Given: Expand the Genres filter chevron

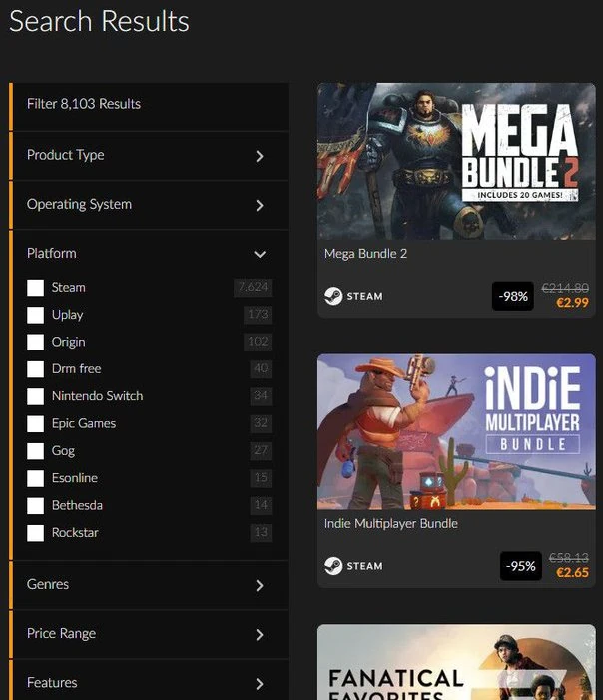Looking at the screenshot, I should [x=260, y=585].
